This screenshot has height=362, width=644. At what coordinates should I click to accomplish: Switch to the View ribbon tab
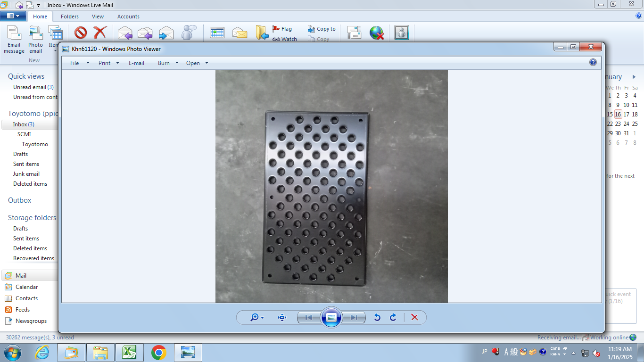pos(98,16)
